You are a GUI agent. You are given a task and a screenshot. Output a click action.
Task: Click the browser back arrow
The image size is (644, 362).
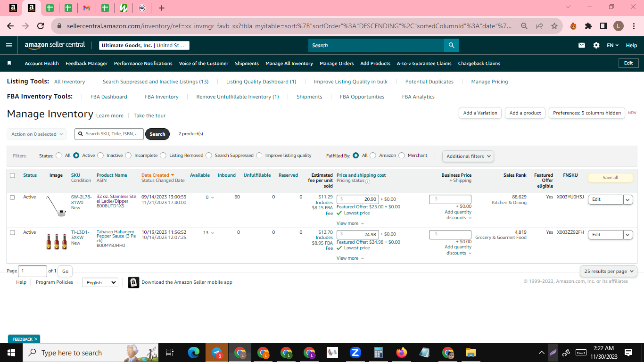(x=10, y=26)
